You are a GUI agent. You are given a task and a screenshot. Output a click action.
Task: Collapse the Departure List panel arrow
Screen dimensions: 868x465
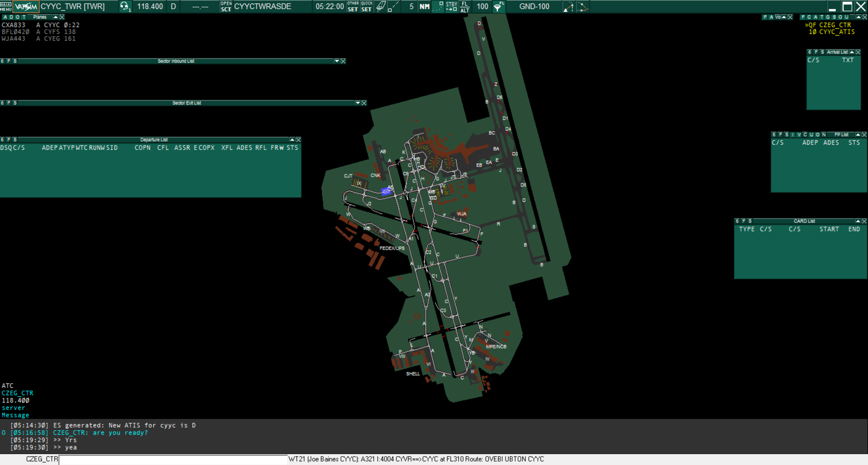(292, 139)
